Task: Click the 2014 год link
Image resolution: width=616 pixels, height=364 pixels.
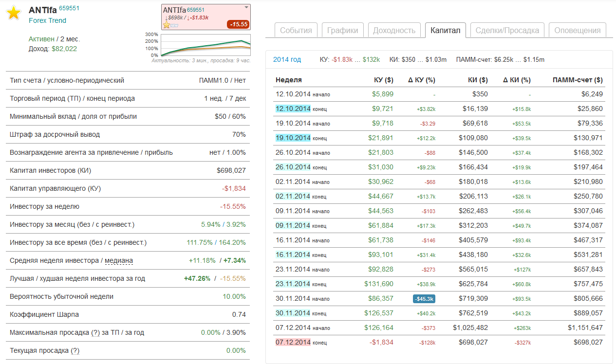Action: pos(287,59)
